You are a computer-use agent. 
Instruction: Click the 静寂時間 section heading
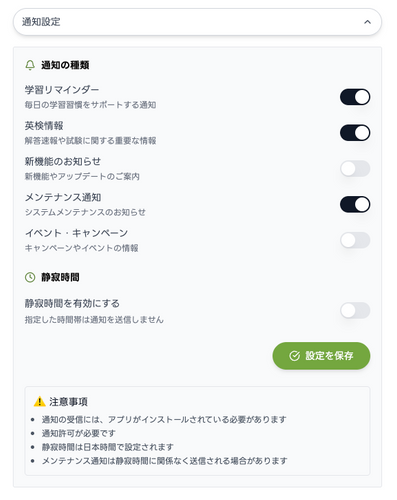60,277
